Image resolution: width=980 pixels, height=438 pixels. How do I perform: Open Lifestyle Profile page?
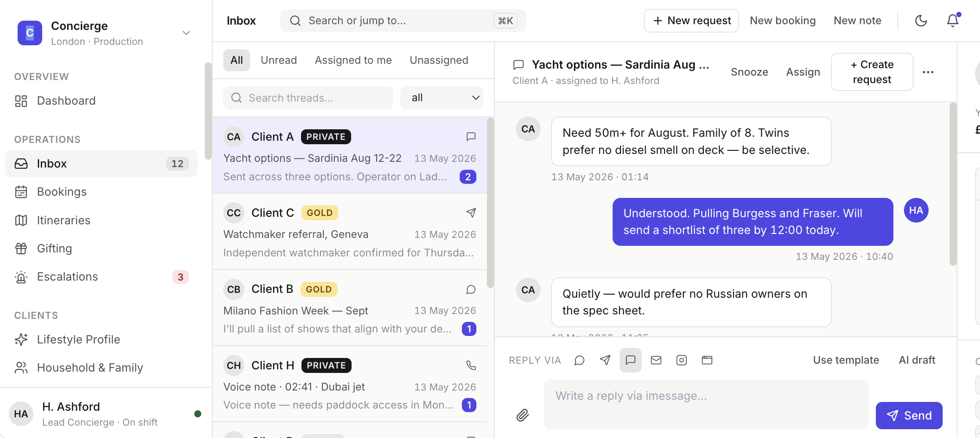click(101, 339)
